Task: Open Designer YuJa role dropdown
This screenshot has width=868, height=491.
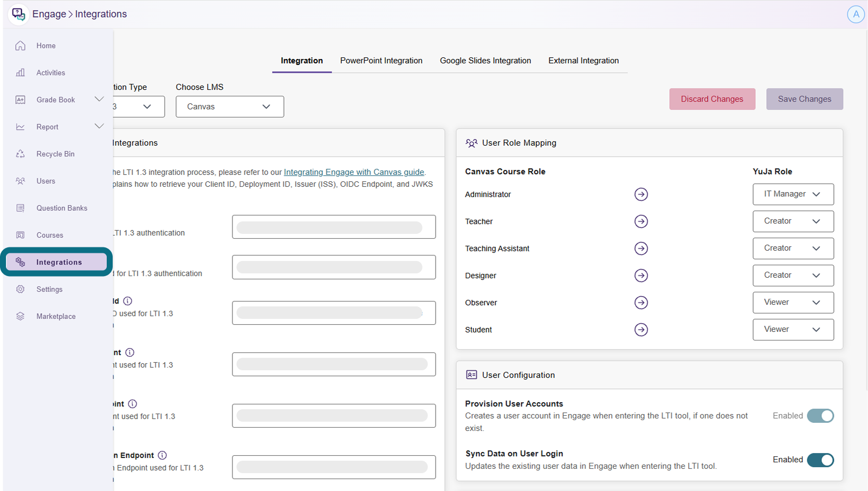Action: click(793, 276)
